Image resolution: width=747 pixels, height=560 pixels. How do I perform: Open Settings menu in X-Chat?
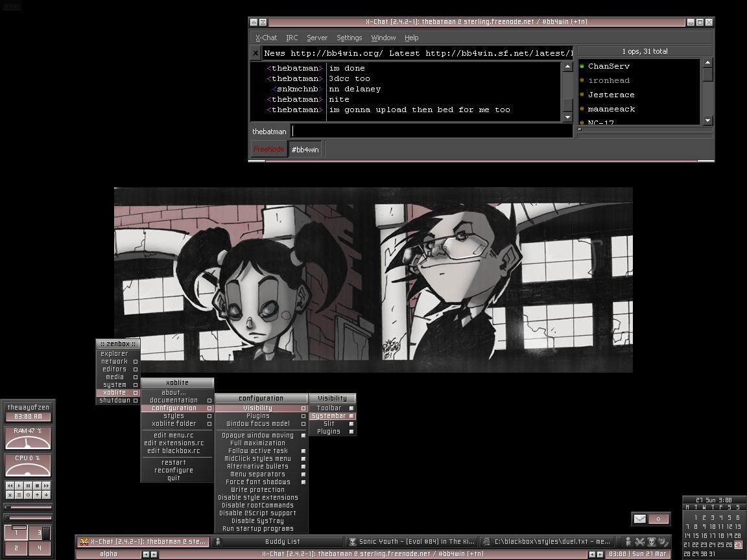tap(350, 38)
